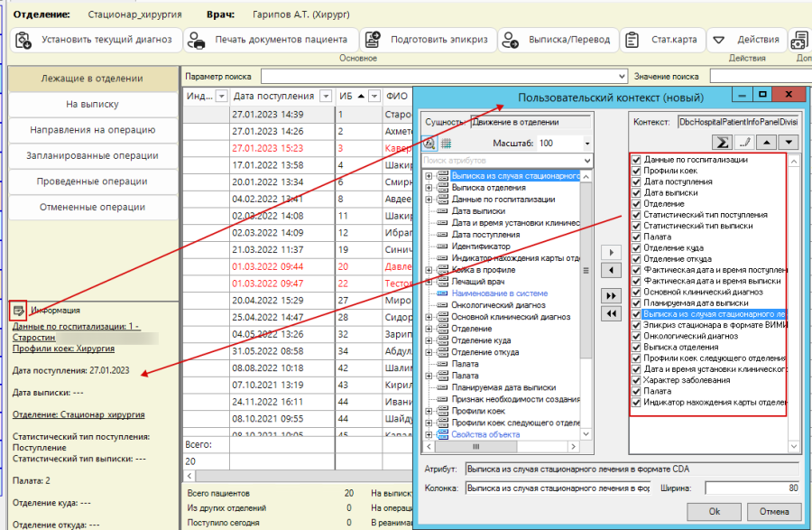Open Отмененные операции tab
The width and height of the screenshot is (812, 530).
(x=92, y=208)
